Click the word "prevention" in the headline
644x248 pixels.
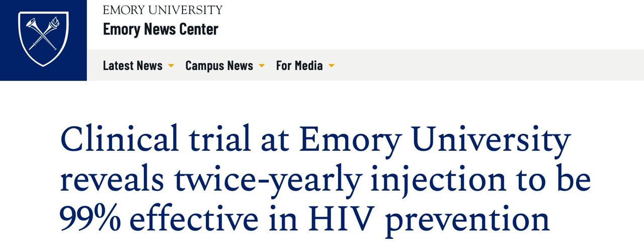tap(467, 219)
